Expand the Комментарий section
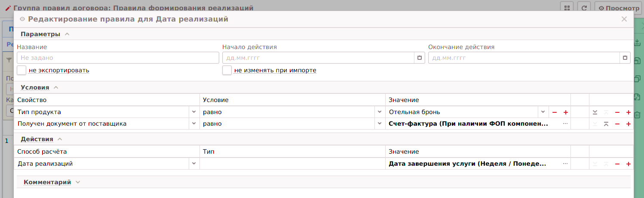Screen dimensions: 644x198 tap(77, 182)
